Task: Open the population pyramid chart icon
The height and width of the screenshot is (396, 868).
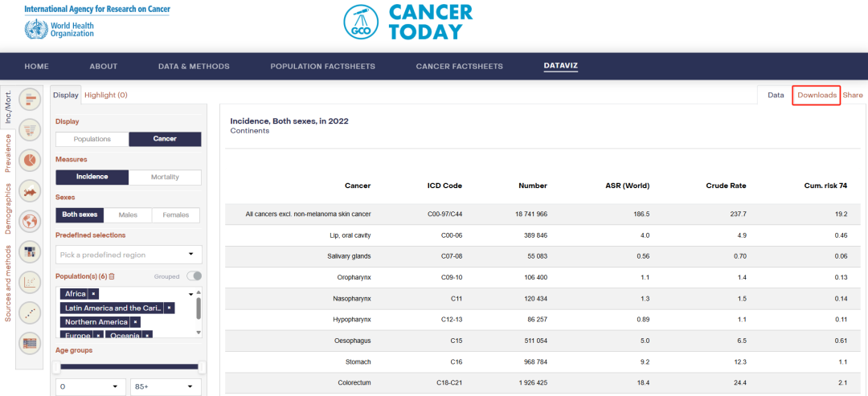Action: 30,129
